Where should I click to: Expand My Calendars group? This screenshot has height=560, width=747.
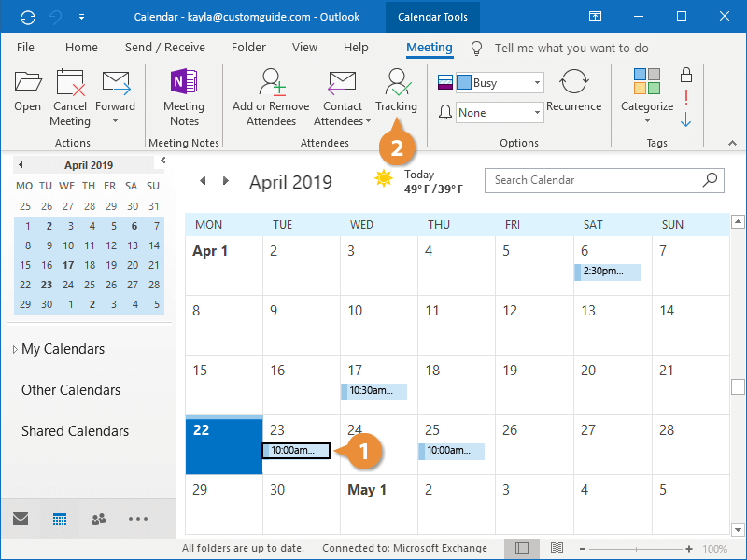tap(15, 349)
